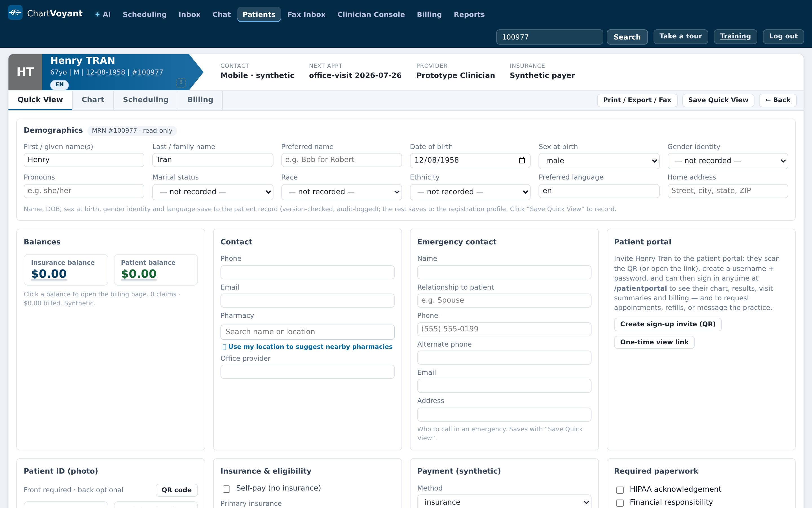812x508 pixels.
Task: Click the First / given name field
Action: (x=84, y=160)
